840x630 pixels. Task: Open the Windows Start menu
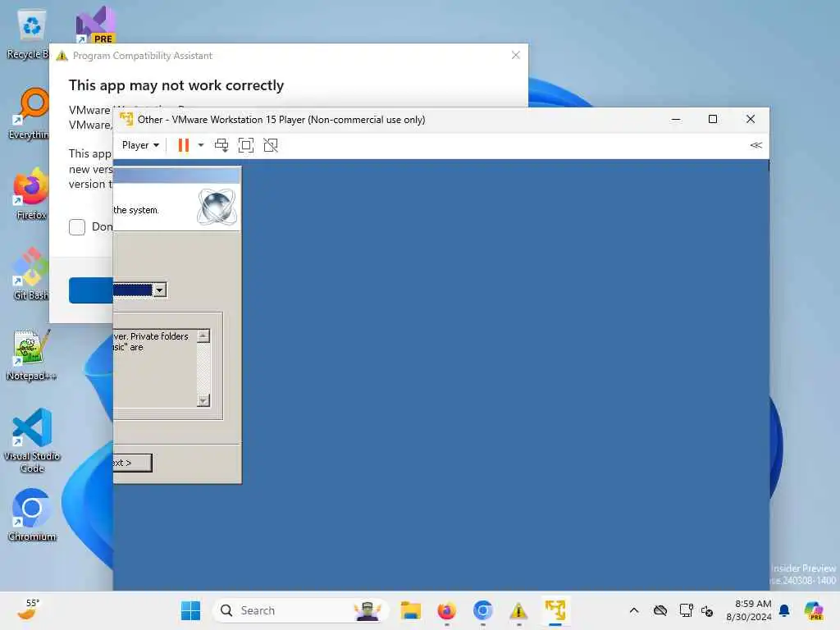coord(190,610)
